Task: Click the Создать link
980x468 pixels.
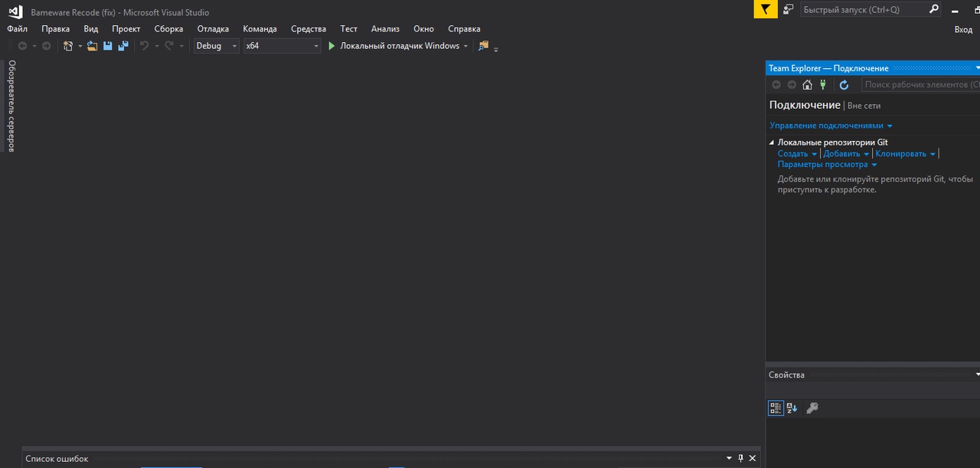Action: [x=792, y=153]
